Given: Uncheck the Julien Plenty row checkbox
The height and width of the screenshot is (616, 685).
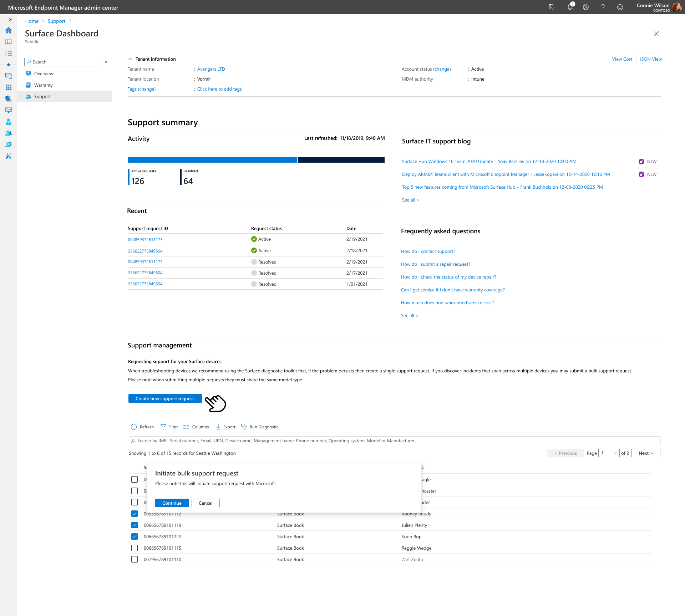Looking at the screenshot, I should pos(135,525).
